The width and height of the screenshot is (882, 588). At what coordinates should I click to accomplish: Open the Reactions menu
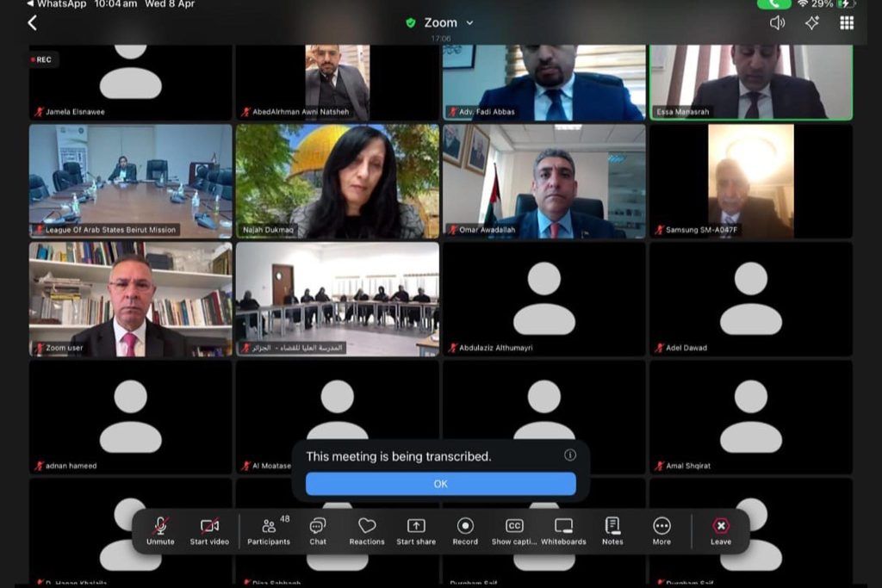(367, 529)
